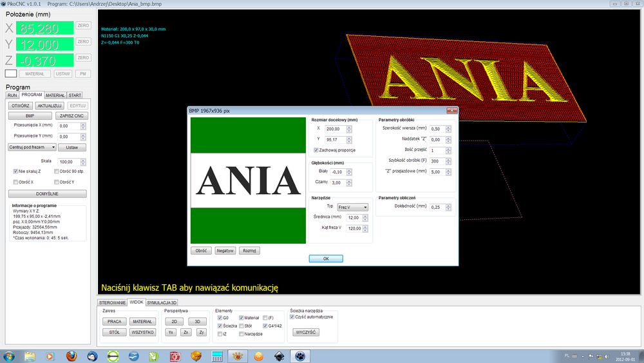Click Szybkość obróbki (F) field

pyautogui.click(x=438, y=161)
